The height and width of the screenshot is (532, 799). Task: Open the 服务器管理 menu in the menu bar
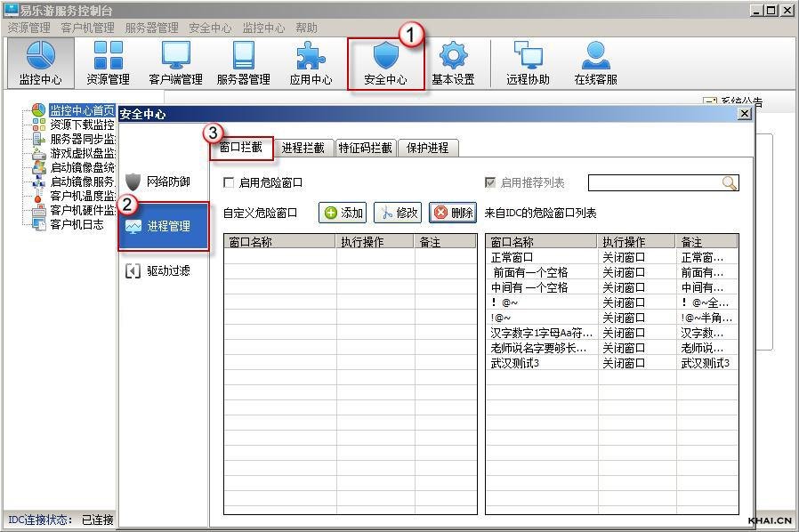tap(151, 28)
